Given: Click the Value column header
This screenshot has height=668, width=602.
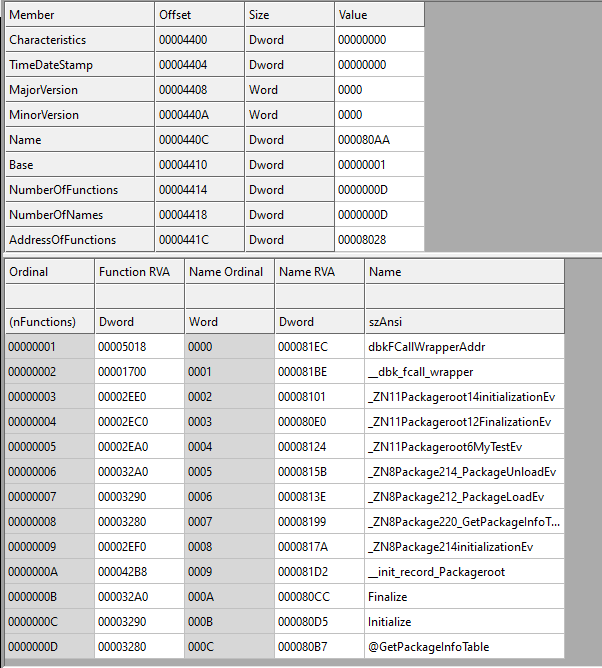Looking at the screenshot, I should (x=380, y=14).
